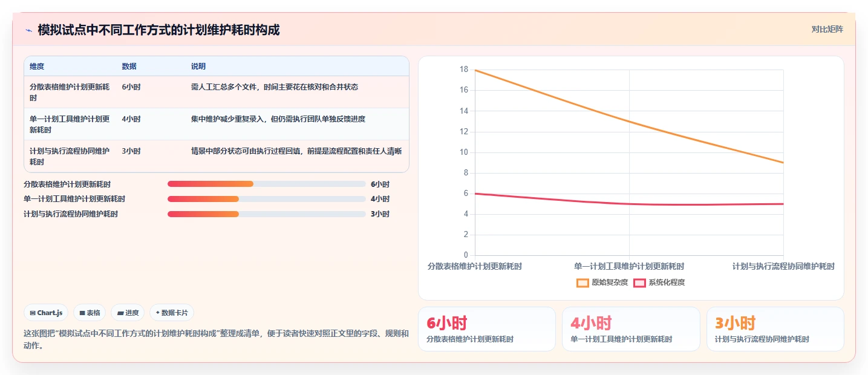Click the 18 y-axis tick label
This screenshot has height=375, width=868.
(x=464, y=70)
